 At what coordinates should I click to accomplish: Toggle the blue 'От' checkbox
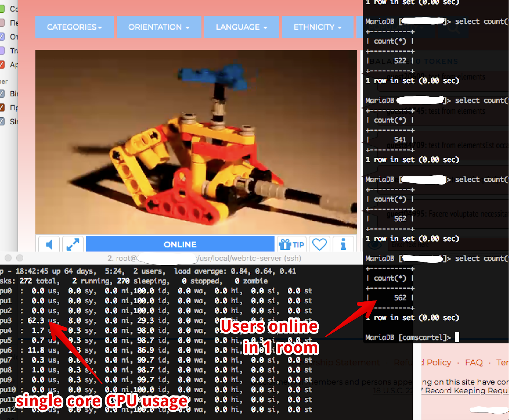pos(2,37)
